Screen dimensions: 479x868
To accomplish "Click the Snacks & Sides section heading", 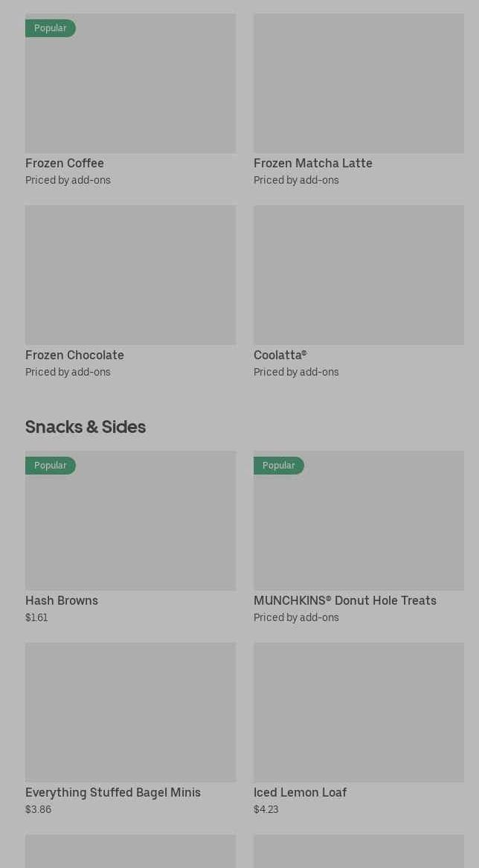I will (86, 427).
